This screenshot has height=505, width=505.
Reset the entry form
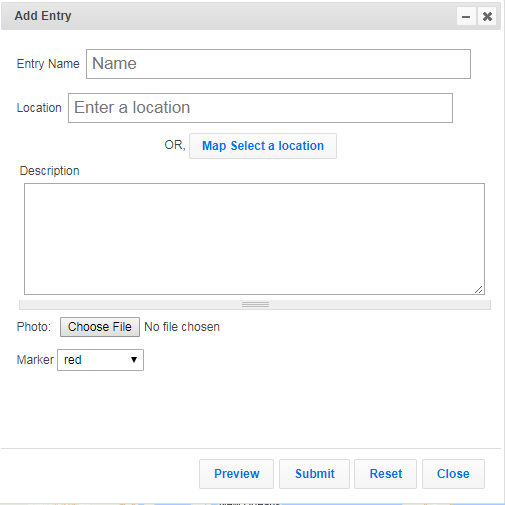tap(385, 474)
